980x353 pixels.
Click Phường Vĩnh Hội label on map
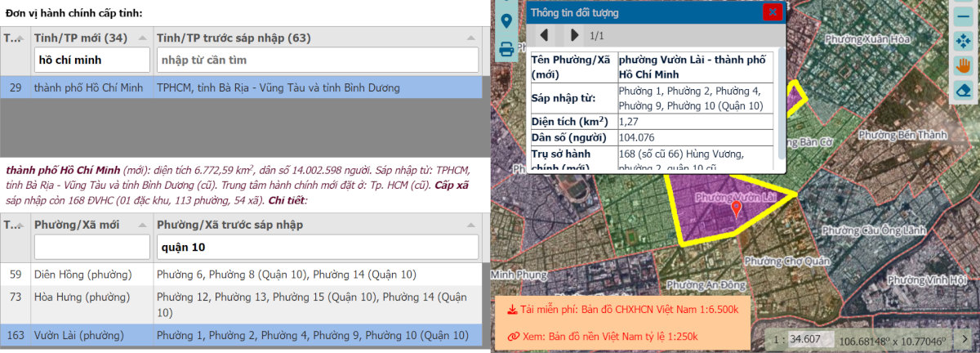pos(925,279)
